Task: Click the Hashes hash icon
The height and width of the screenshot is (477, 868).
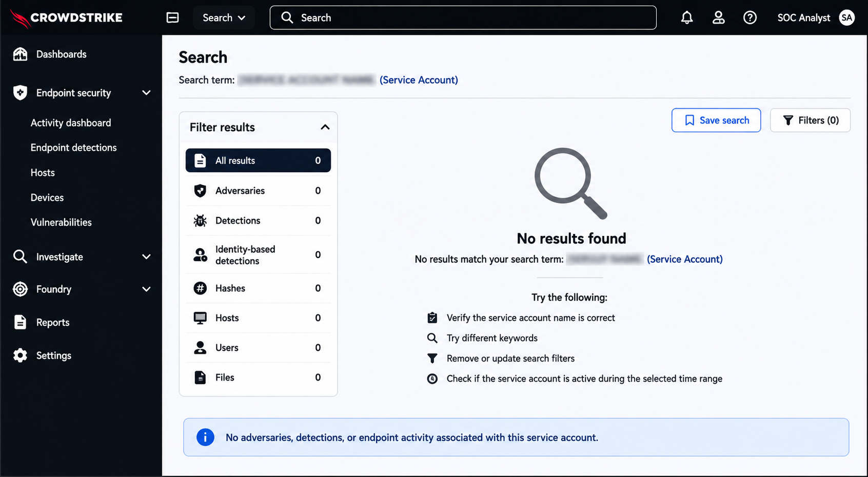Action: tap(200, 288)
